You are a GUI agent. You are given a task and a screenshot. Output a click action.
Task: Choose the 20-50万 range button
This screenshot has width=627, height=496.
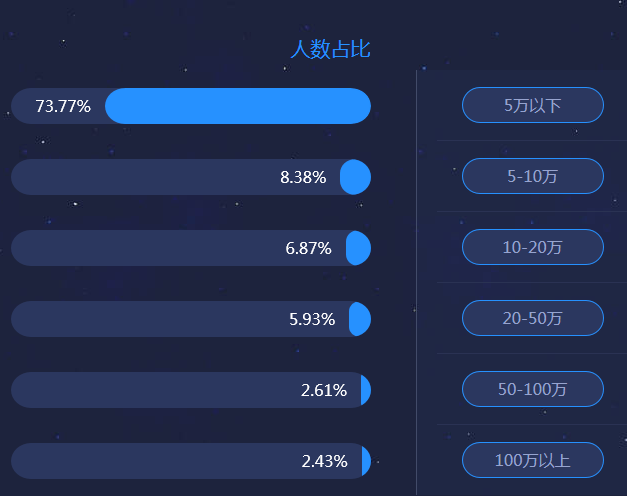(x=533, y=318)
